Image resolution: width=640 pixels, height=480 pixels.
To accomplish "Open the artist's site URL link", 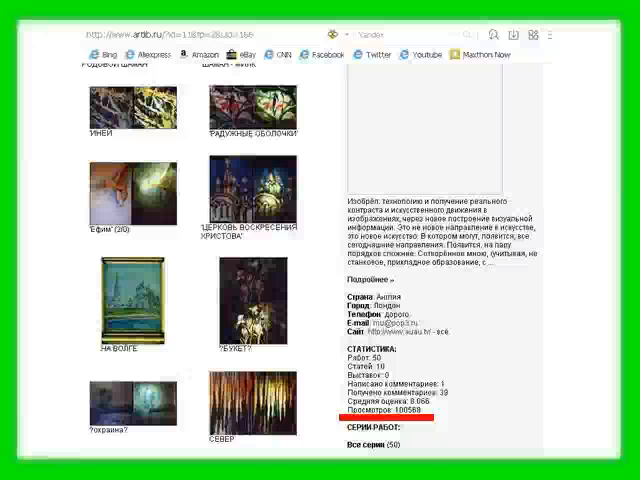I will [x=400, y=331].
